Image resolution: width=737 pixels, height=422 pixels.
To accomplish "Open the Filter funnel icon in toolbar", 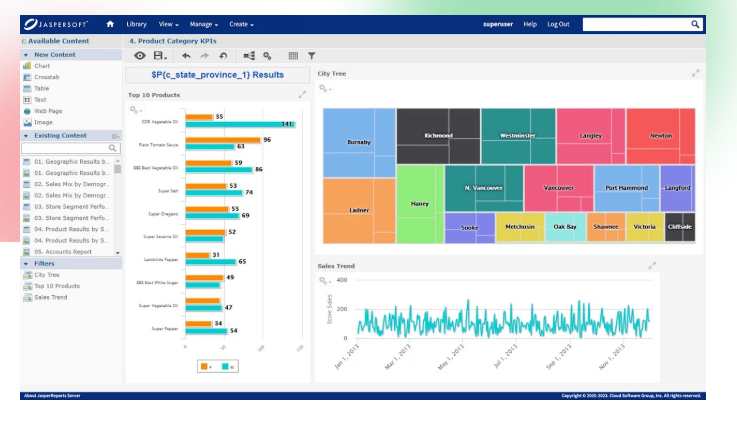I will click(x=311, y=55).
